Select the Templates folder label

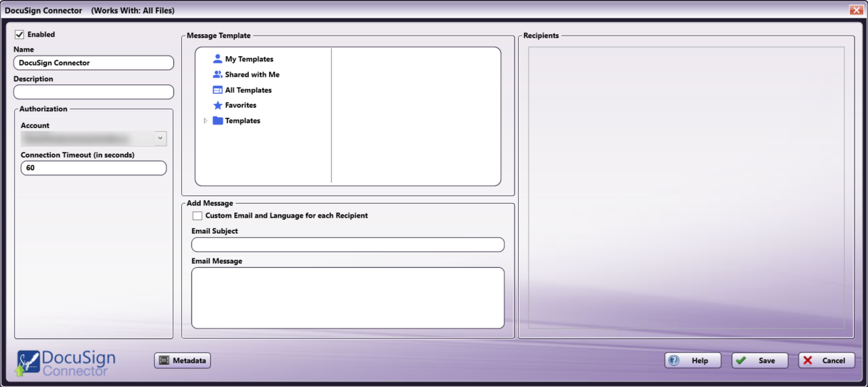point(243,121)
